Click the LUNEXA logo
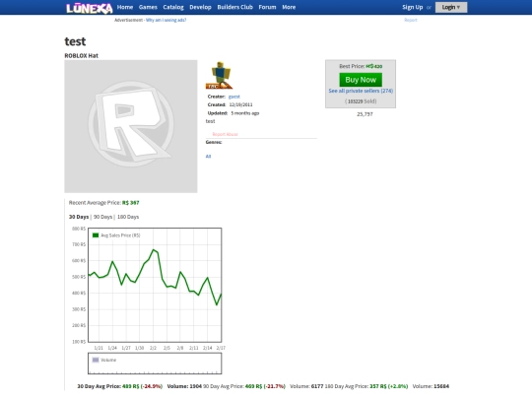The height and width of the screenshot is (399, 532). [90, 8]
